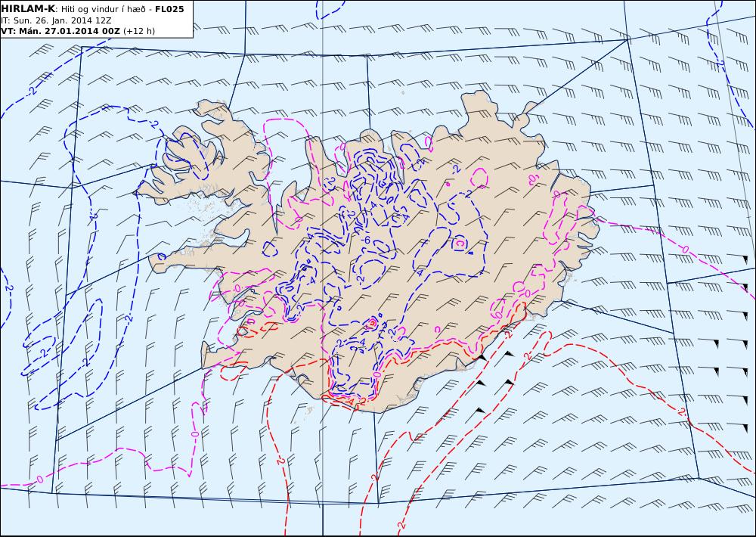The image size is (756, 537).
Task: Click the 'VT: Mán. 27.01.2014 00Z' valid time
Action: 60,31
